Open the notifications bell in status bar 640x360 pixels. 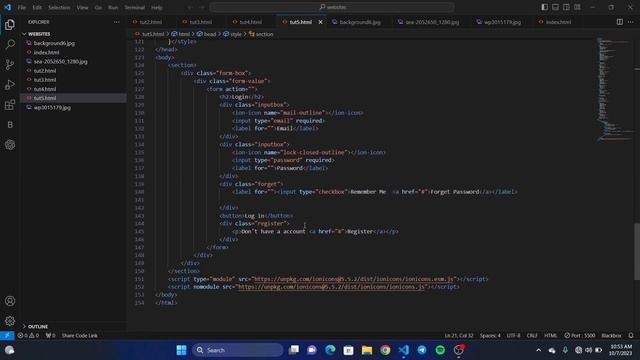pos(631,336)
